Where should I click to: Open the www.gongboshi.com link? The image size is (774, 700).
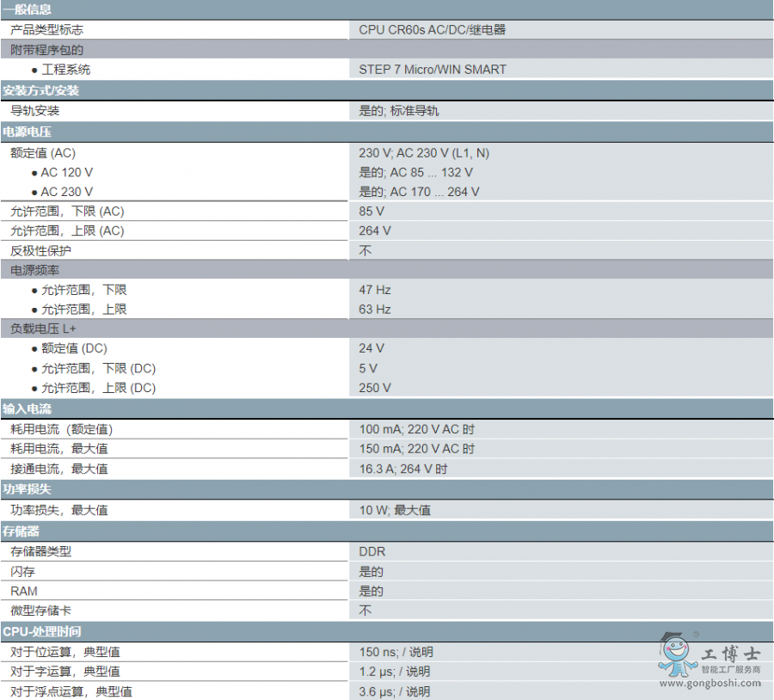point(710,684)
